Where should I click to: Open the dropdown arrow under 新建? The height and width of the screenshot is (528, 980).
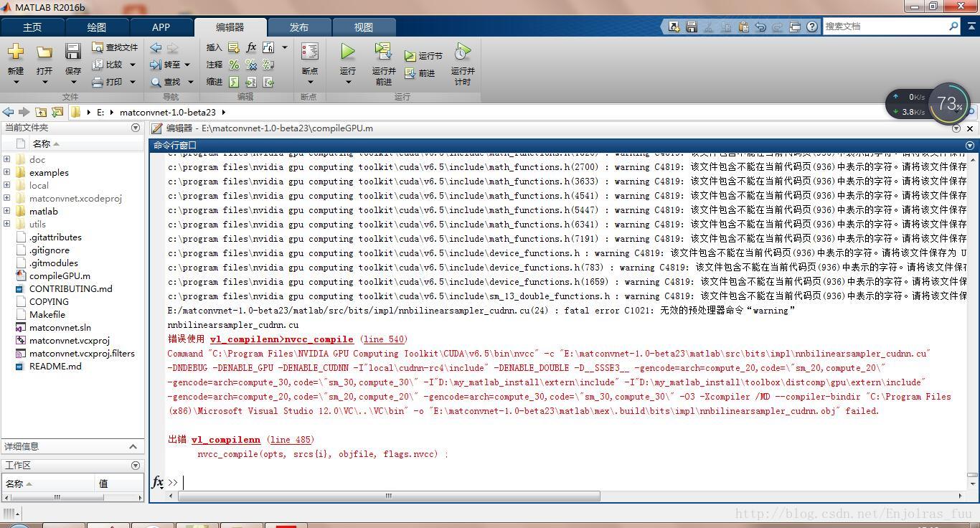(x=16, y=82)
